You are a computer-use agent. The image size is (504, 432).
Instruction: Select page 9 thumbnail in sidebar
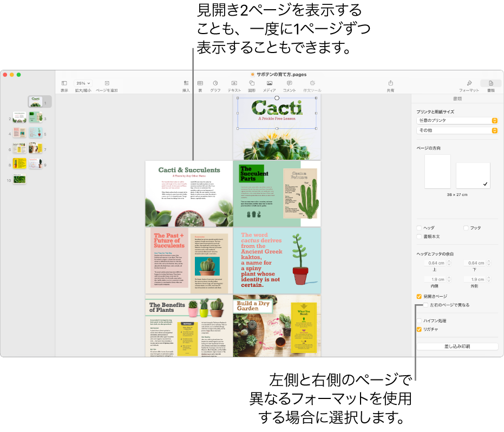[35, 163]
